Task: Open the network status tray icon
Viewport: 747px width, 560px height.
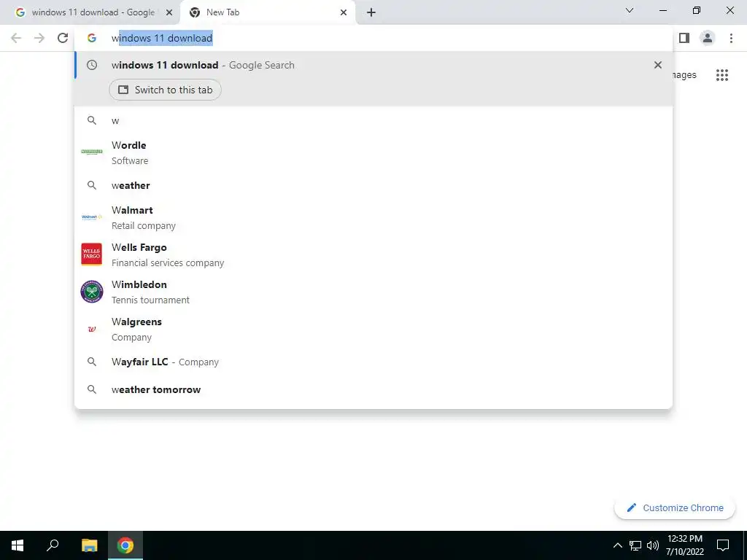Action: (635, 545)
